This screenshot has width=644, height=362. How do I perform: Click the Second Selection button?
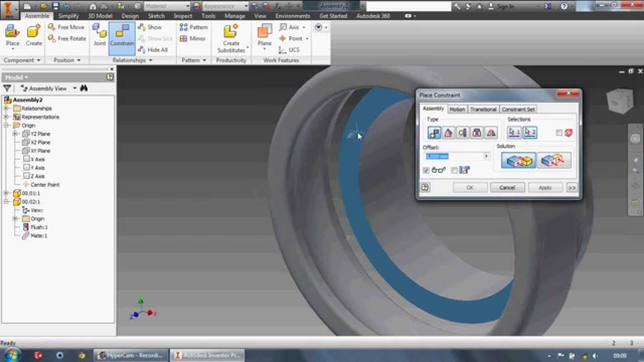click(x=530, y=132)
